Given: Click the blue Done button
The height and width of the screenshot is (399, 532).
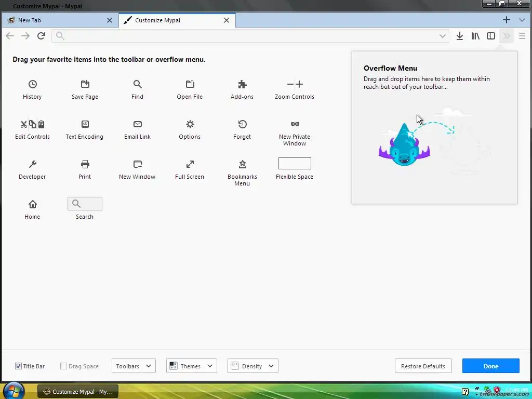Looking at the screenshot, I should point(491,366).
